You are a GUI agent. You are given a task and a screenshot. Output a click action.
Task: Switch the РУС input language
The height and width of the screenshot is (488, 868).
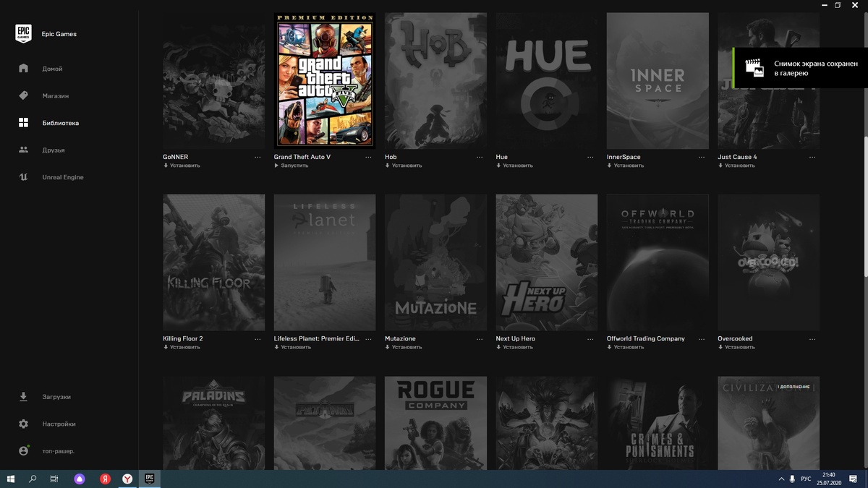806,479
